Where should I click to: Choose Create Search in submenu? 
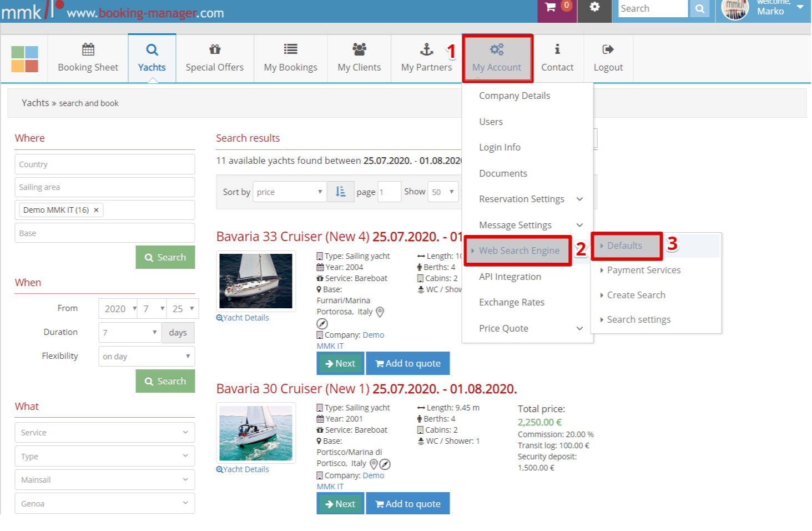[x=636, y=295]
